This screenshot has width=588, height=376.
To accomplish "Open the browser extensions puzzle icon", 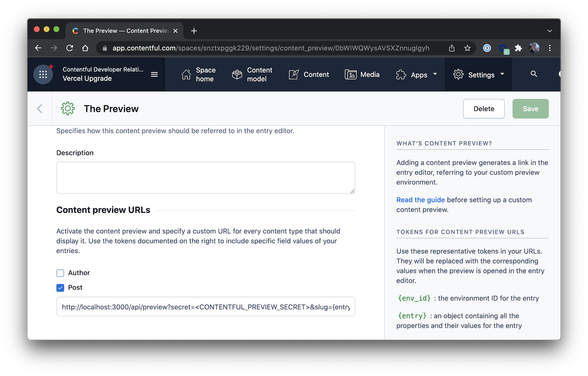I will (x=518, y=48).
